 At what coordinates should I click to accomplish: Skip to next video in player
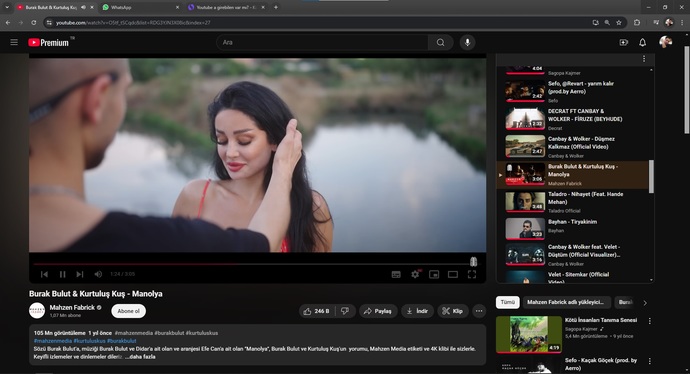pos(80,274)
